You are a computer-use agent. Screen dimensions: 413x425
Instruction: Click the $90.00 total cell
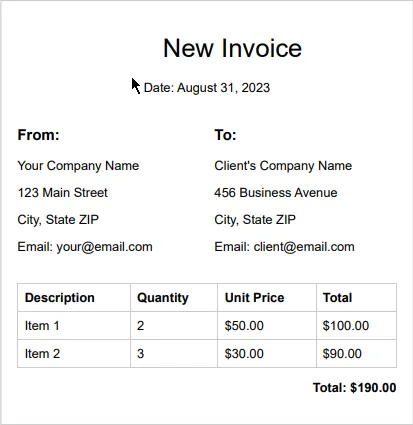pos(356,354)
